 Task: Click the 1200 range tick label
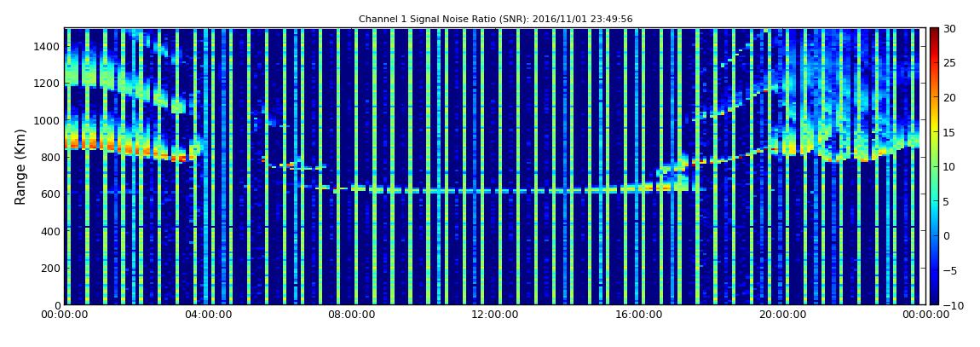coord(47,84)
